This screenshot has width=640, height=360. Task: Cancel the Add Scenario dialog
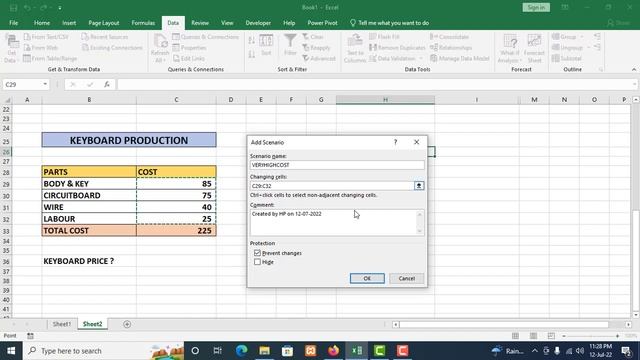407,278
